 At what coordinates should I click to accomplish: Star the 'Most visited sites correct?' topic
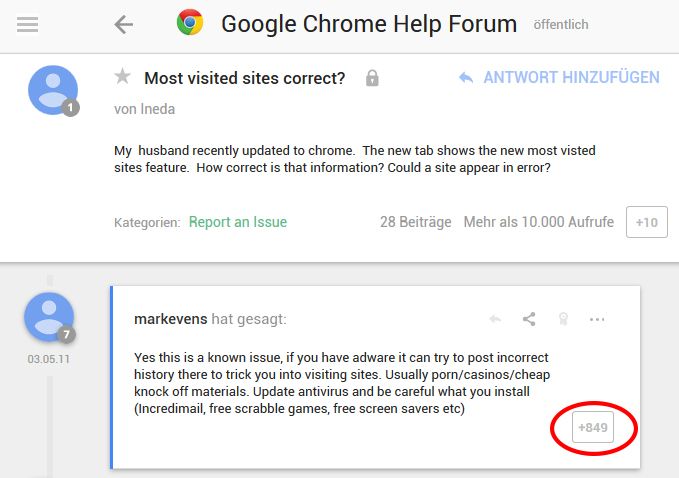[123, 77]
